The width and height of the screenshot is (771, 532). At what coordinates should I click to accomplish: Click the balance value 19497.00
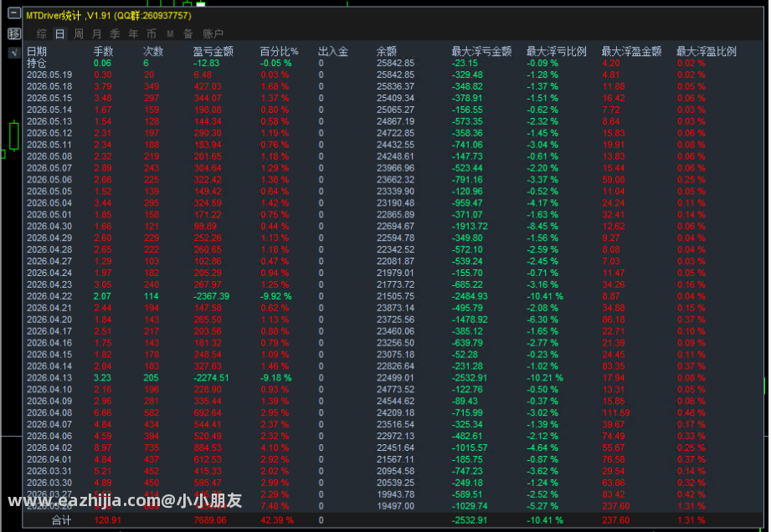pos(395,506)
